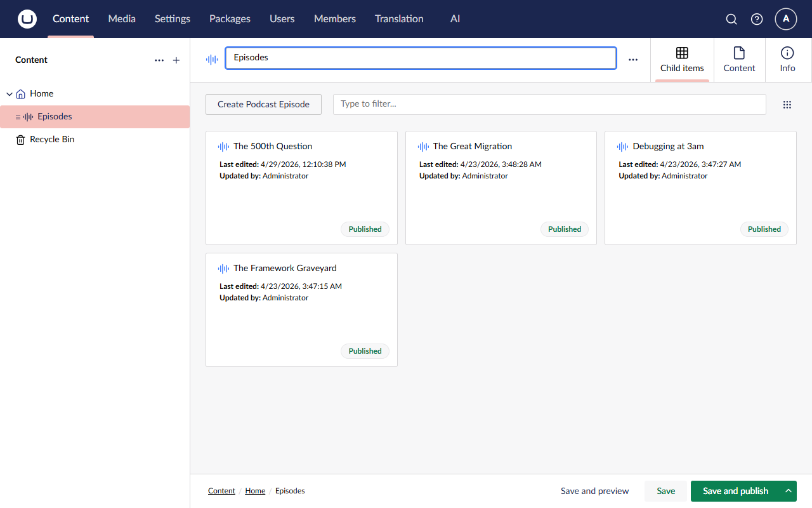Follow the Content breadcrumb link

(222, 491)
